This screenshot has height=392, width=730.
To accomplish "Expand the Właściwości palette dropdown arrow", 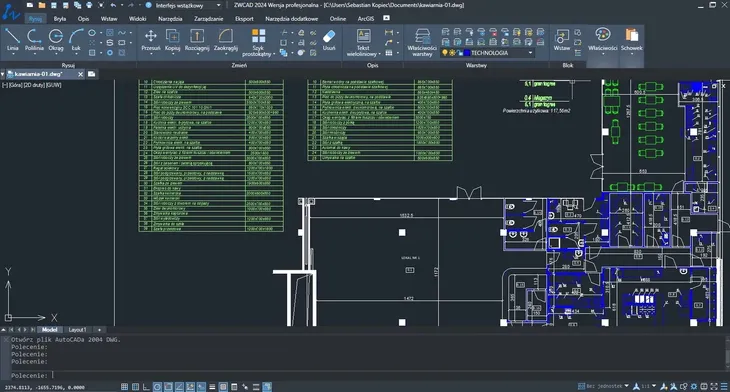I will tap(602, 54).
